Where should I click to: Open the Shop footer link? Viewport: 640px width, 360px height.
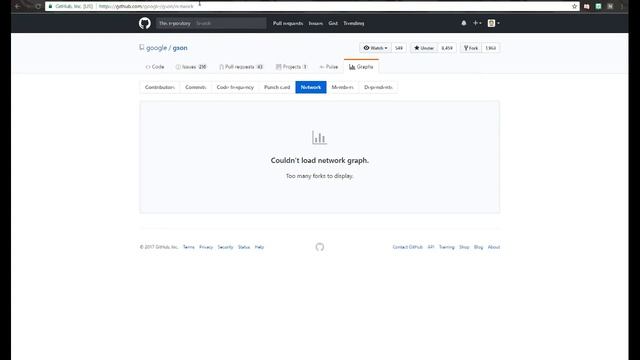pyautogui.click(x=464, y=247)
